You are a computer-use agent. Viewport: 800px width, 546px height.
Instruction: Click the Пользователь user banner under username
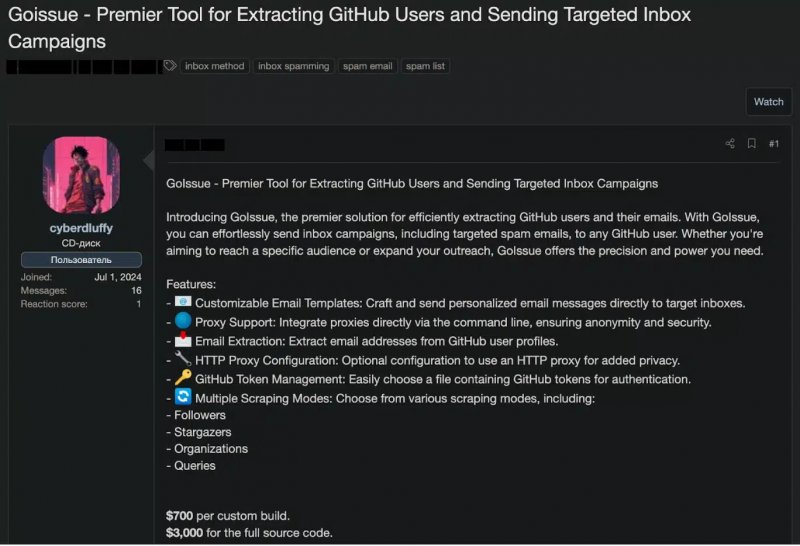click(x=81, y=260)
